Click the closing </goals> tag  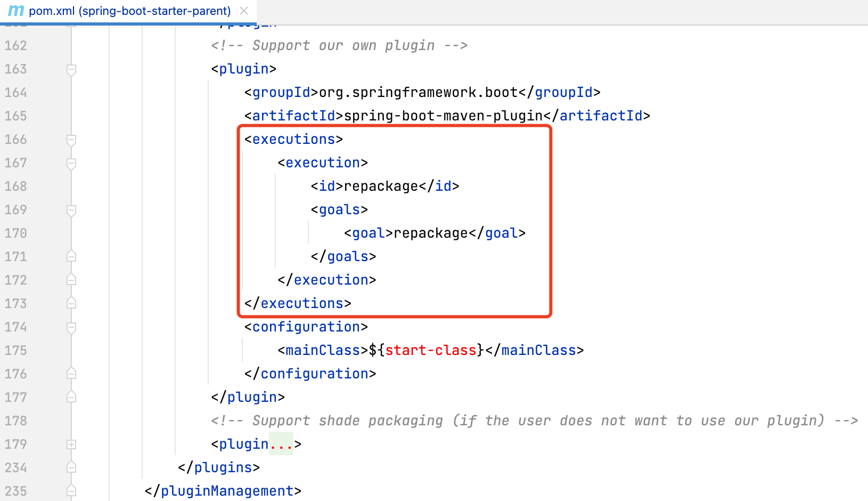[343, 257]
